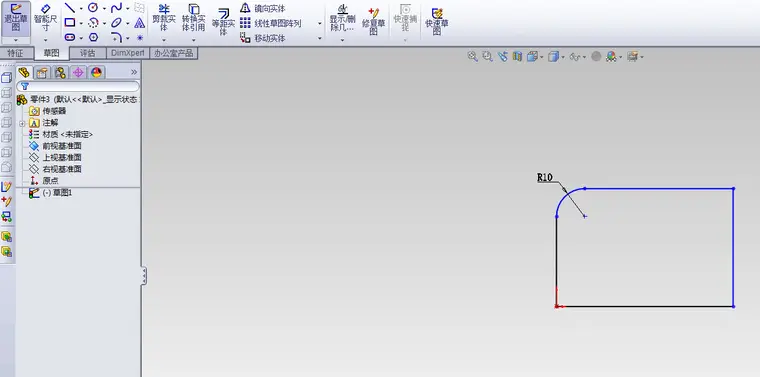Select the 零件3 root node in tree

click(79, 100)
